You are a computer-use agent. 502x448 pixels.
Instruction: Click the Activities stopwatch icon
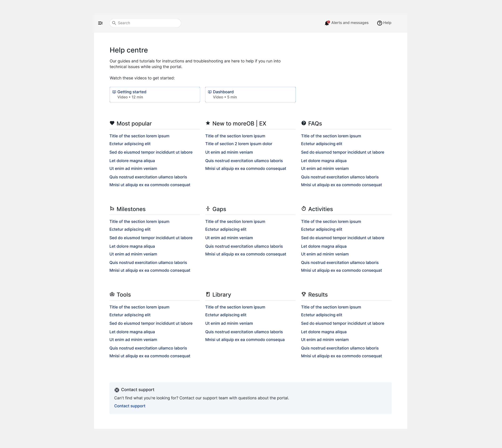304,209
